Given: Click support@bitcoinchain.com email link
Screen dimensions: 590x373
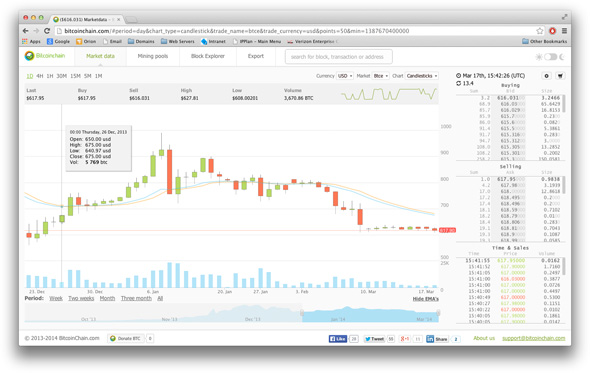Looking at the screenshot, I should click(534, 338).
